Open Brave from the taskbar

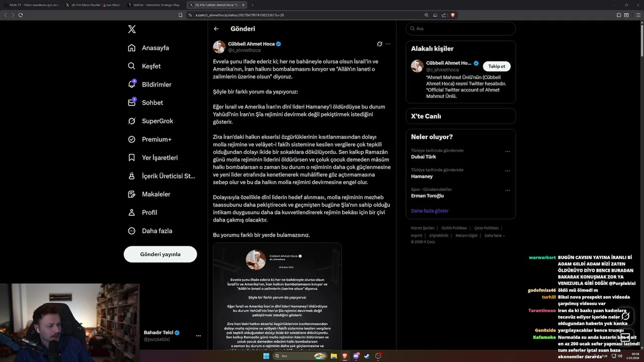[x=345, y=356]
